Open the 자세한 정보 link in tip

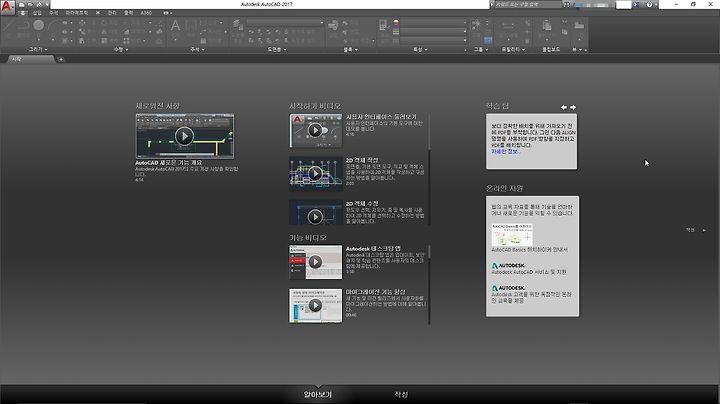[506, 152]
